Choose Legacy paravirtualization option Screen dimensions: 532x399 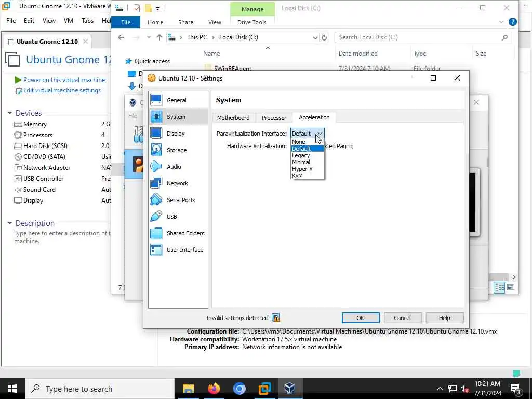[308, 155]
